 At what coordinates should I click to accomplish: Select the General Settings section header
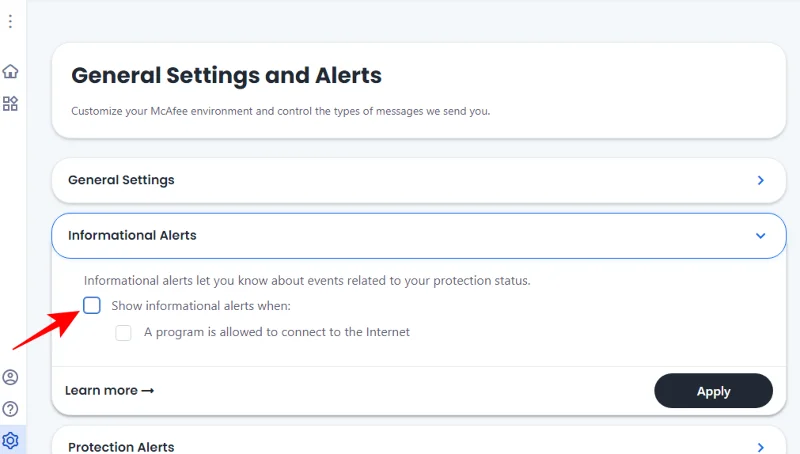click(x=121, y=180)
